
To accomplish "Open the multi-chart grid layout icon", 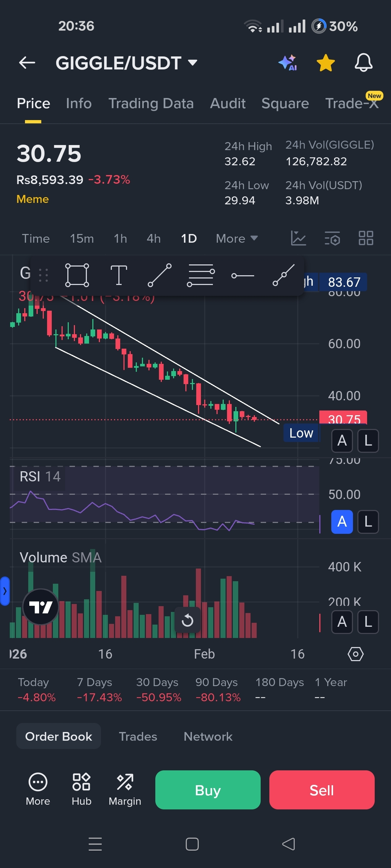I will [x=366, y=238].
